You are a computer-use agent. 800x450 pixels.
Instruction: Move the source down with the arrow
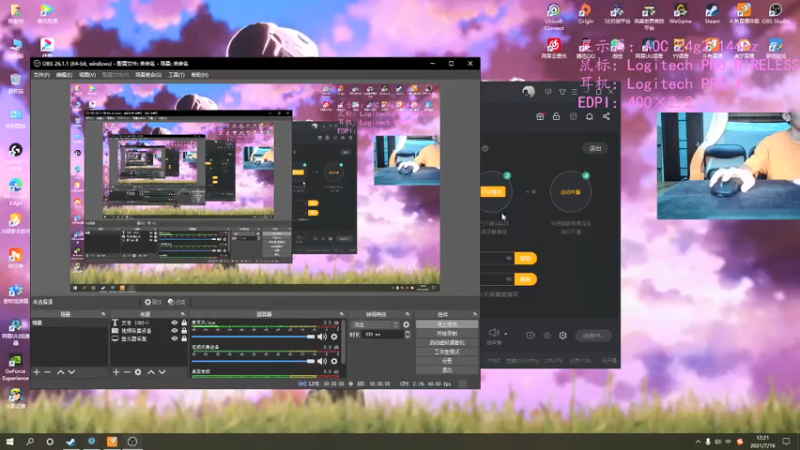[x=162, y=372]
